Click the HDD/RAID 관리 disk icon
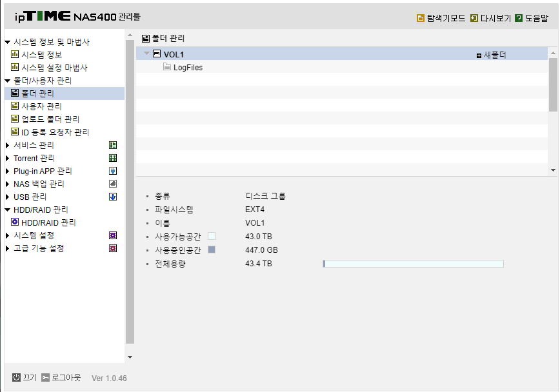The height and width of the screenshot is (392, 560). [15, 222]
